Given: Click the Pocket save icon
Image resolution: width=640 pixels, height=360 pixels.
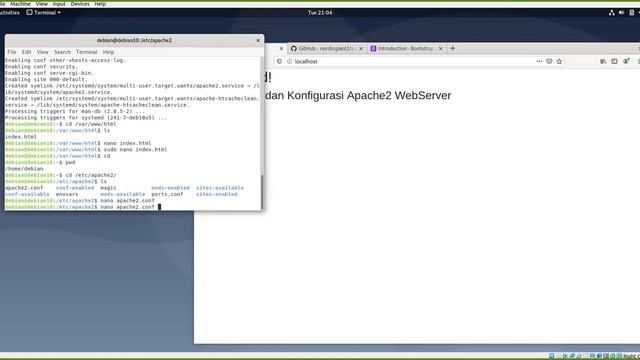Looking at the screenshot, I should (x=549, y=61).
